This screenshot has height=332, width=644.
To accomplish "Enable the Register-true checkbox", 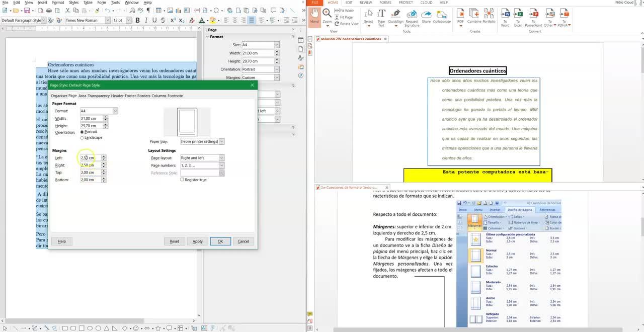I will click(182, 180).
